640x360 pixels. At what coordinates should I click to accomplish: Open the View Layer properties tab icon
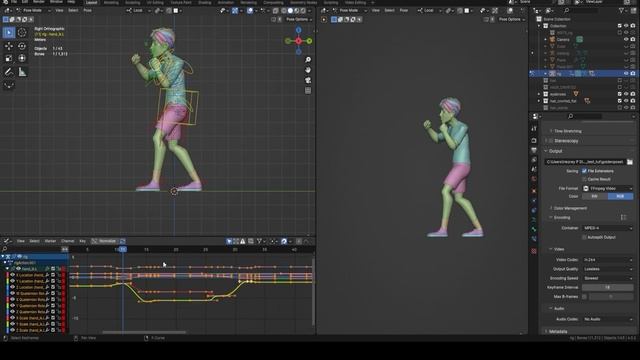[534, 160]
